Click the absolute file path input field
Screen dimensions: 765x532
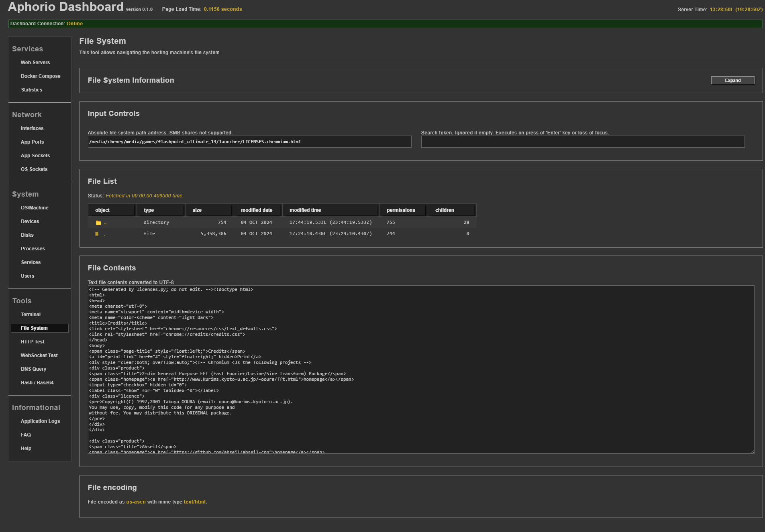pyautogui.click(x=249, y=142)
